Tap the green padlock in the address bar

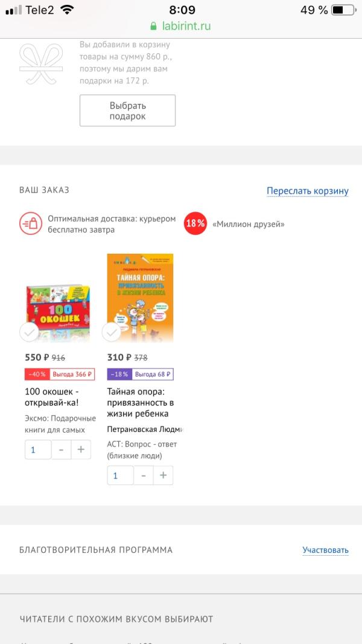(153, 27)
